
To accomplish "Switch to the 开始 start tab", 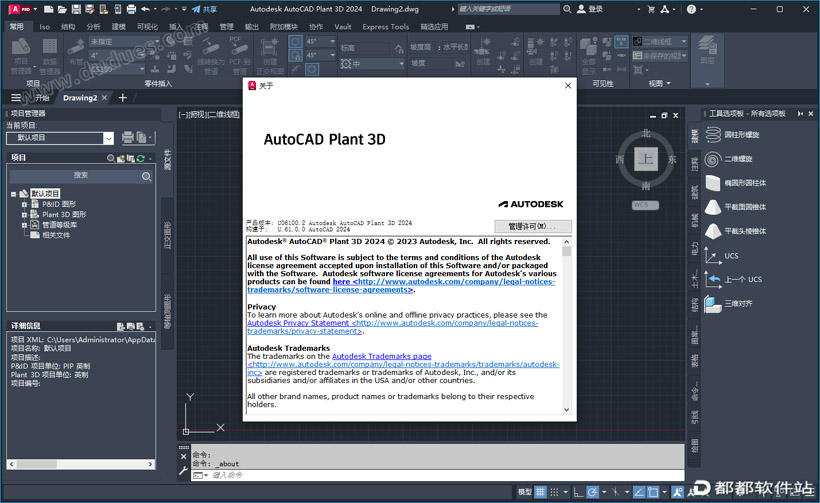I will pos(42,98).
